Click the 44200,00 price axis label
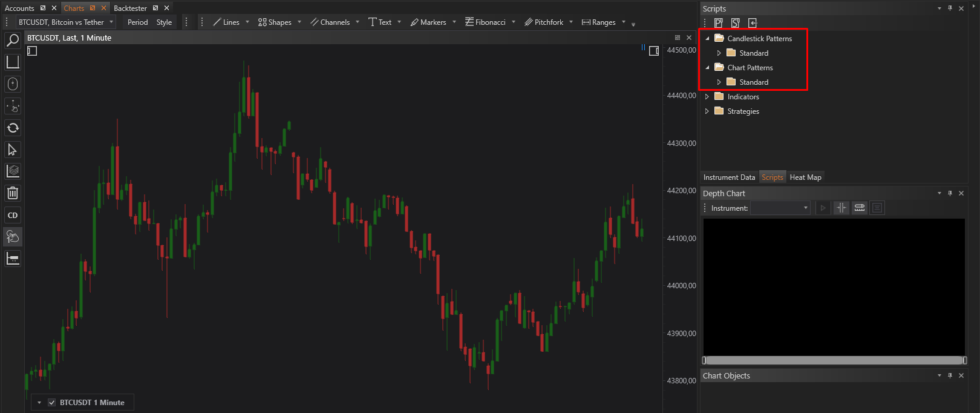This screenshot has height=413, width=980. pos(681,191)
